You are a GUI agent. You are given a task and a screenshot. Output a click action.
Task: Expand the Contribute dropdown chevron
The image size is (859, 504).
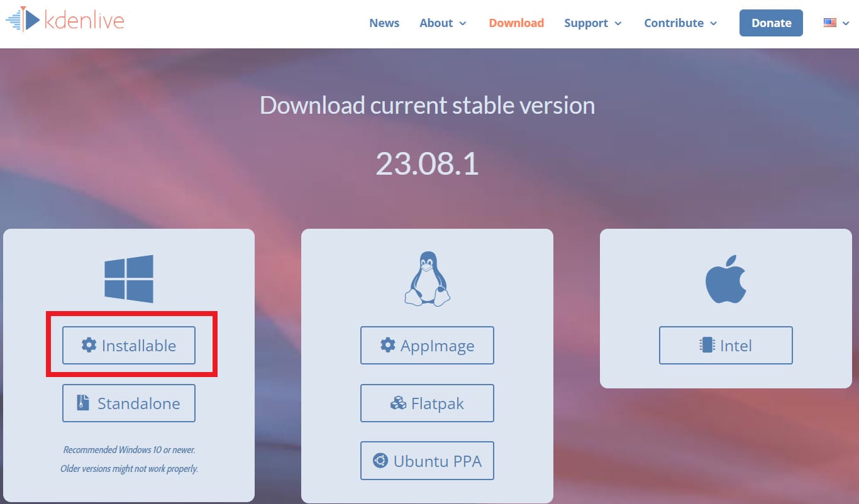click(x=713, y=23)
